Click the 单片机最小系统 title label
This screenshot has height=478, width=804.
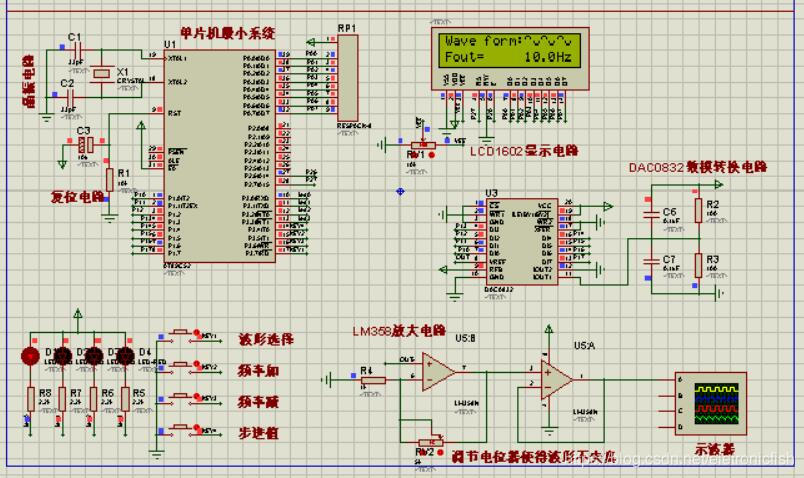(228, 33)
